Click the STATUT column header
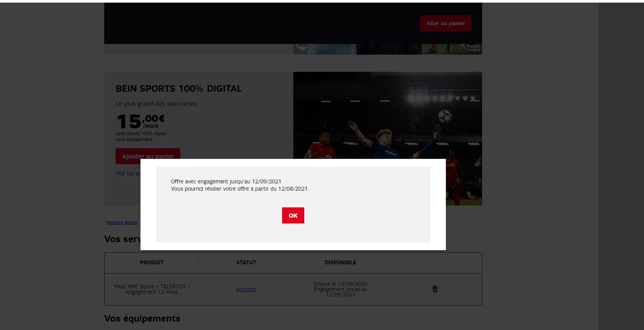The image size is (644, 330). coord(246,262)
